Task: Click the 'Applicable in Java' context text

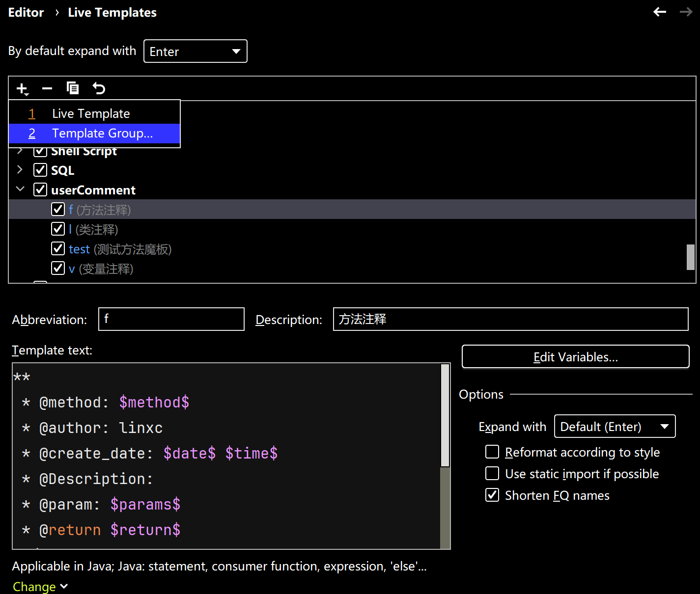Action: point(219,566)
